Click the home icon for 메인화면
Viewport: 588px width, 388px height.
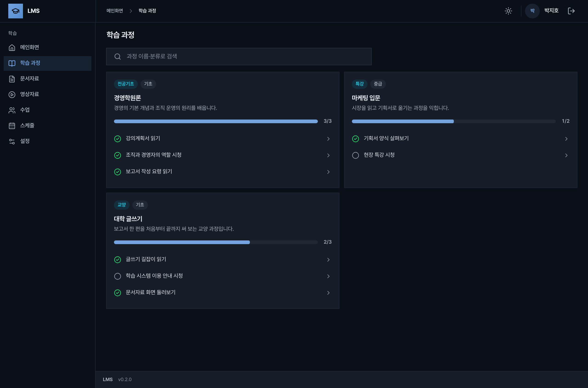[12, 48]
